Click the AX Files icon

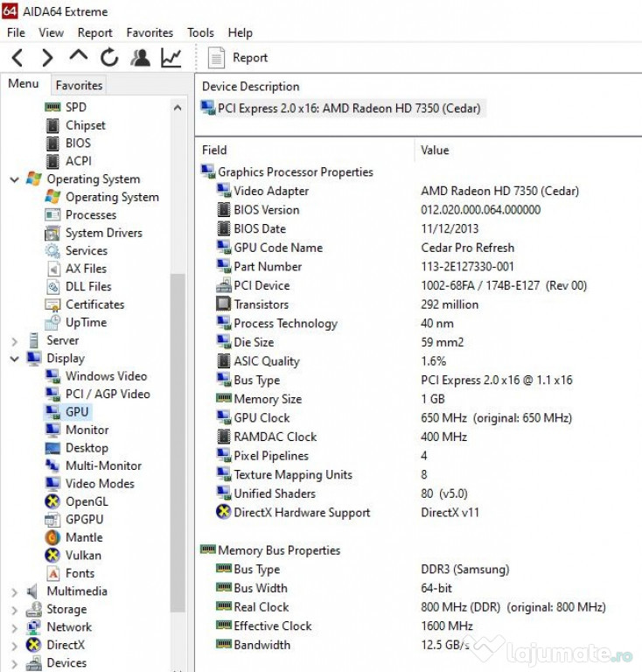click(x=52, y=269)
